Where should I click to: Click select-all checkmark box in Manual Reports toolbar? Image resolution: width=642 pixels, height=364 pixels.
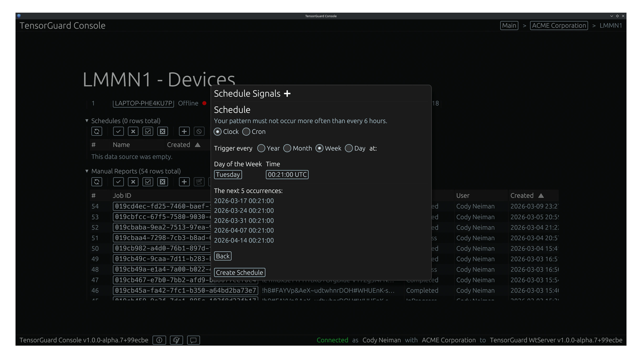coord(148,182)
